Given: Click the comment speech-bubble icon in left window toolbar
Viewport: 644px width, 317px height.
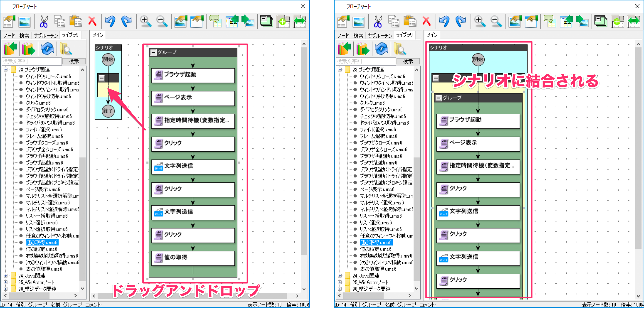Looking at the screenshot, I should (215, 22).
